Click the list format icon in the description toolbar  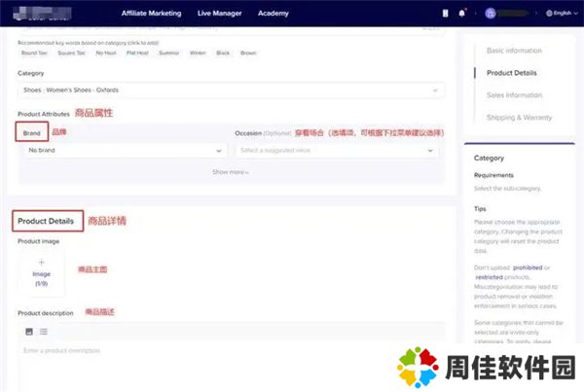44,332
